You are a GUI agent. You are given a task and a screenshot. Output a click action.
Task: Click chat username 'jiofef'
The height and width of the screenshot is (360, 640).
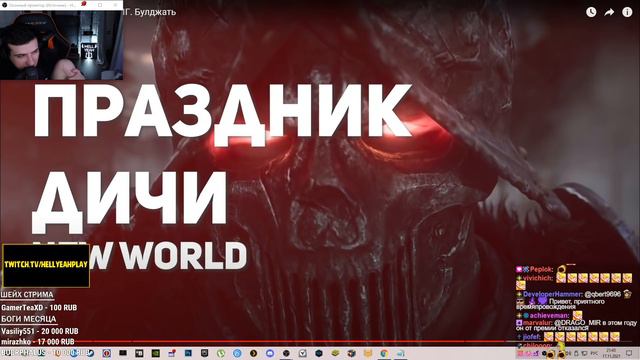pyautogui.click(x=532, y=337)
